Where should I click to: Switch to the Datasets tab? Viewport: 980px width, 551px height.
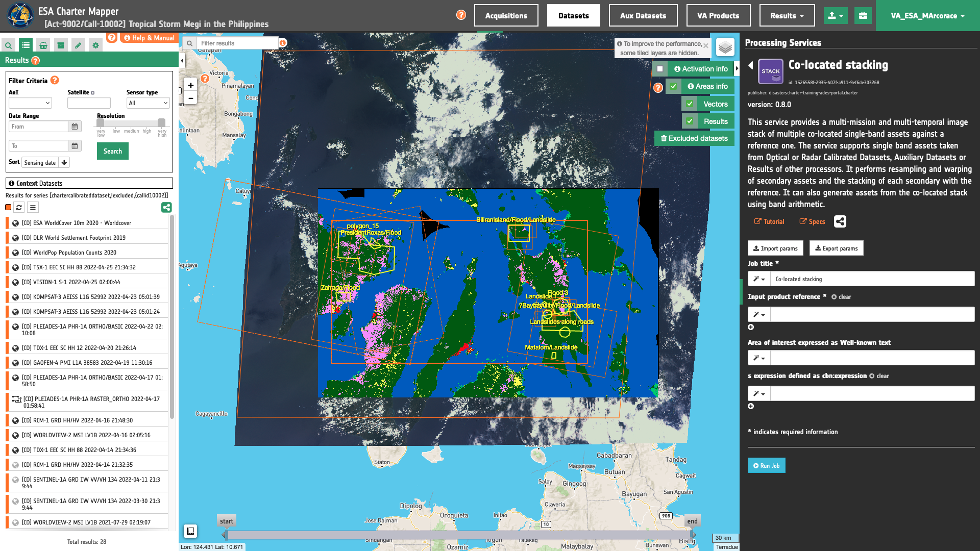pos(574,16)
